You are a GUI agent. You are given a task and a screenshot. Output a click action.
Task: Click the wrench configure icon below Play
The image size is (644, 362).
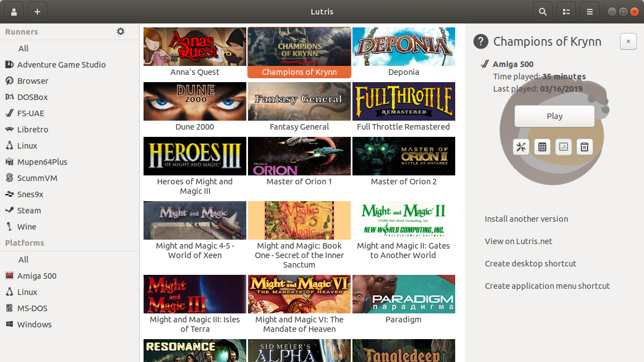(x=521, y=147)
